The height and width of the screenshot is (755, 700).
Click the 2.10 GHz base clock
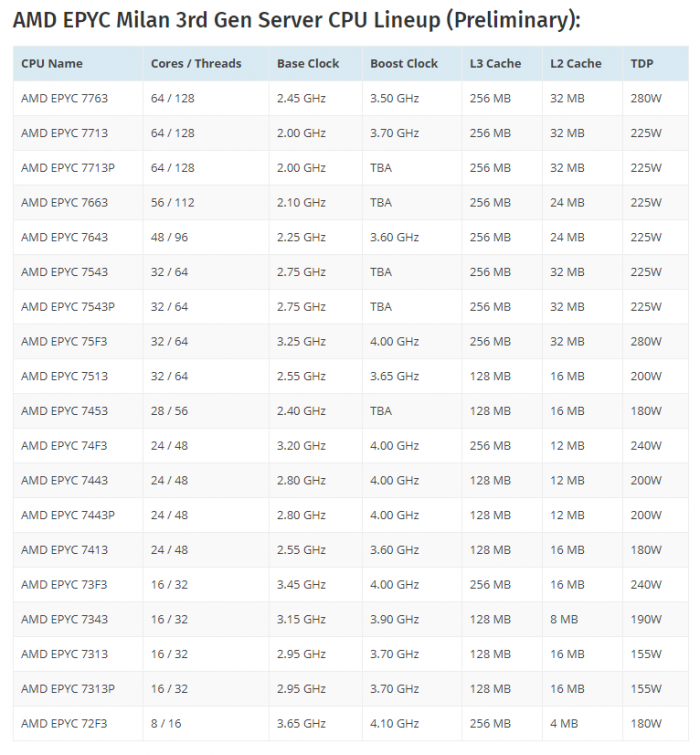tap(301, 202)
